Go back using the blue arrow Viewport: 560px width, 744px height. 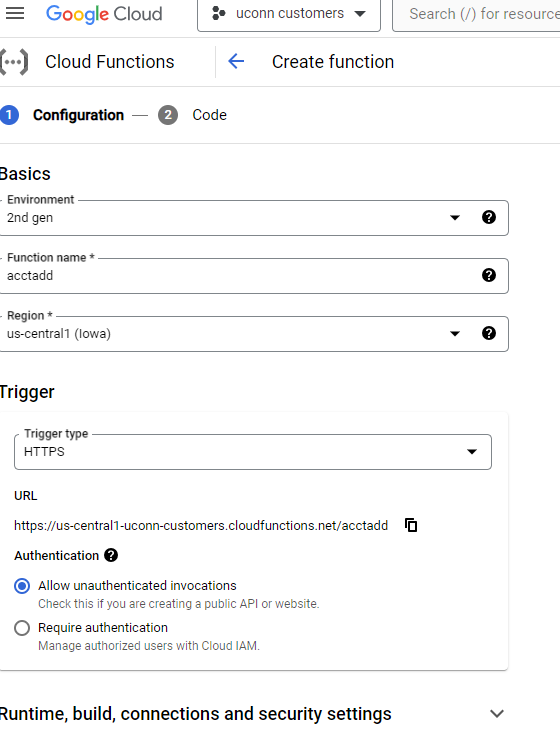(236, 61)
